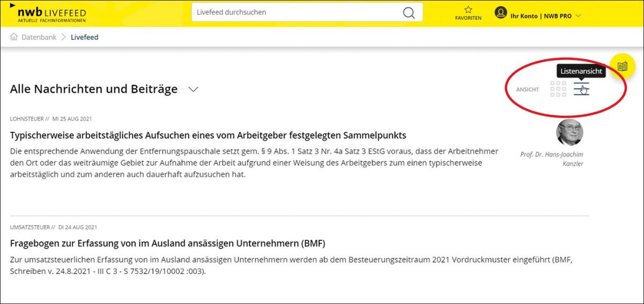Click the magnifier search icon
The width and height of the screenshot is (644, 304).
[x=409, y=13]
